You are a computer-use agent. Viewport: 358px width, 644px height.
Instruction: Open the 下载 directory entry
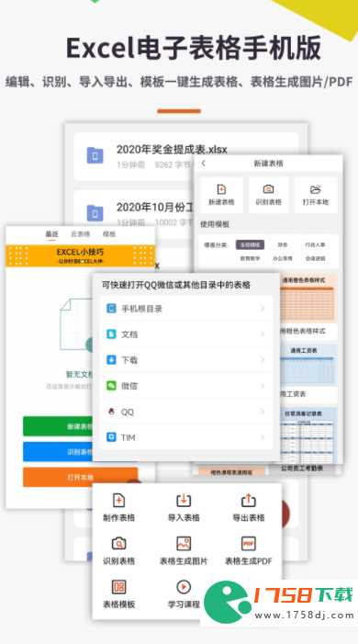pyautogui.click(x=186, y=360)
